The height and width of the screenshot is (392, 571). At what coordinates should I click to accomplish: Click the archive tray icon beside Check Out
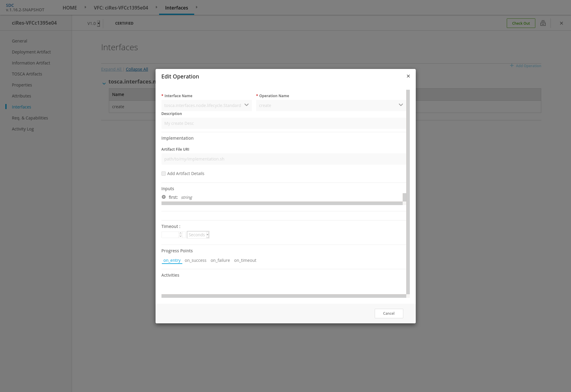coord(543,23)
